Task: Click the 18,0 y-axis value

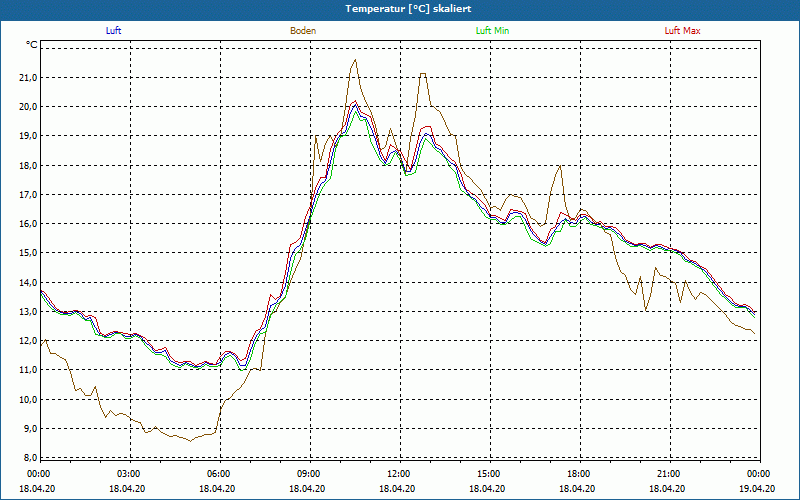Action: pyautogui.click(x=29, y=165)
